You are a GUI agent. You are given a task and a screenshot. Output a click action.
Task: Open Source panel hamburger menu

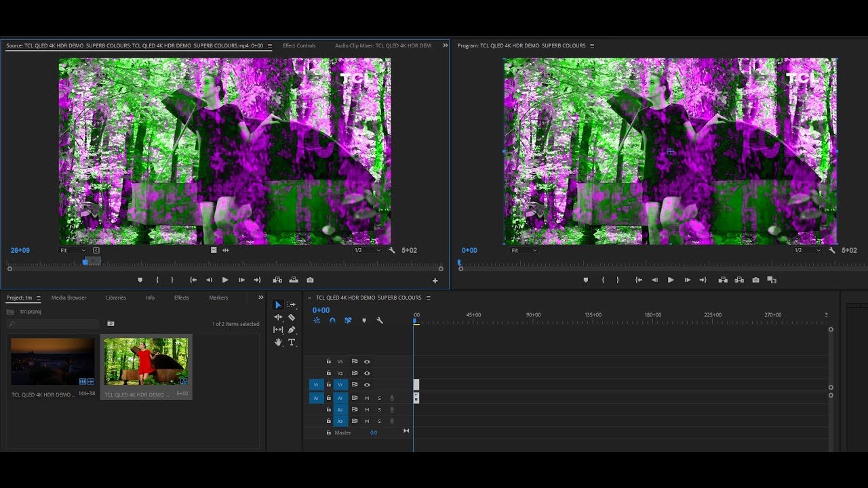coord(269,46)
